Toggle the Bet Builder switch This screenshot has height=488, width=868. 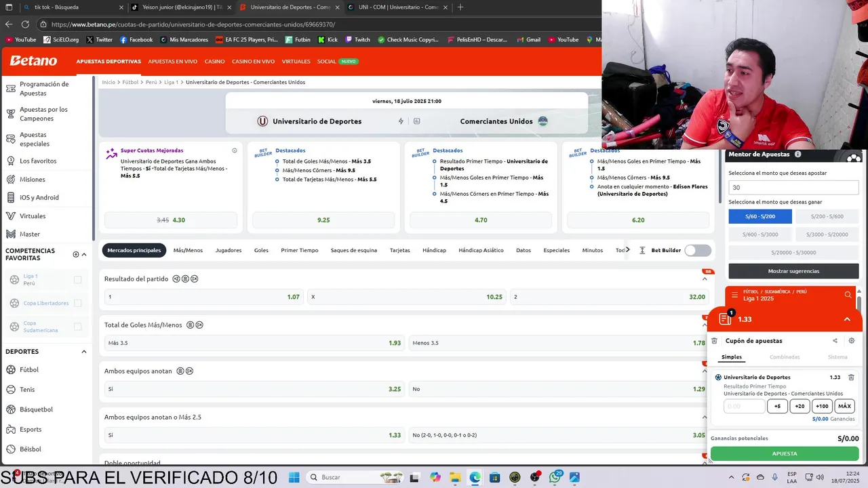click(x=698, y=250)
